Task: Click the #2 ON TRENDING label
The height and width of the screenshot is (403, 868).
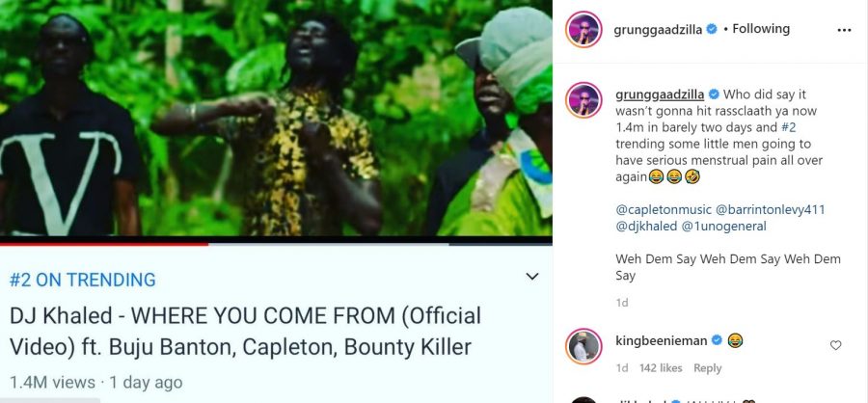Action: coord(83,280)
